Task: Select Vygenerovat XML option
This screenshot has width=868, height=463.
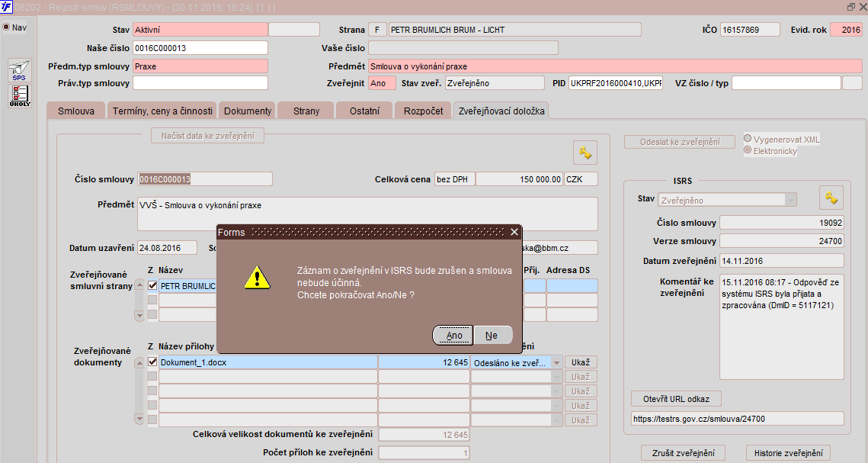Action: tap(748, 139)
